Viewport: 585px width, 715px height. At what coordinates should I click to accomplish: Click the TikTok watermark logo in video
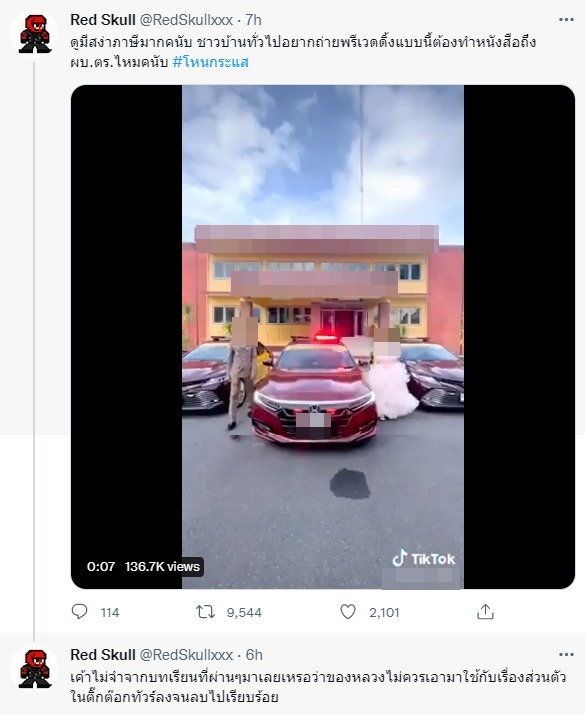424,559
